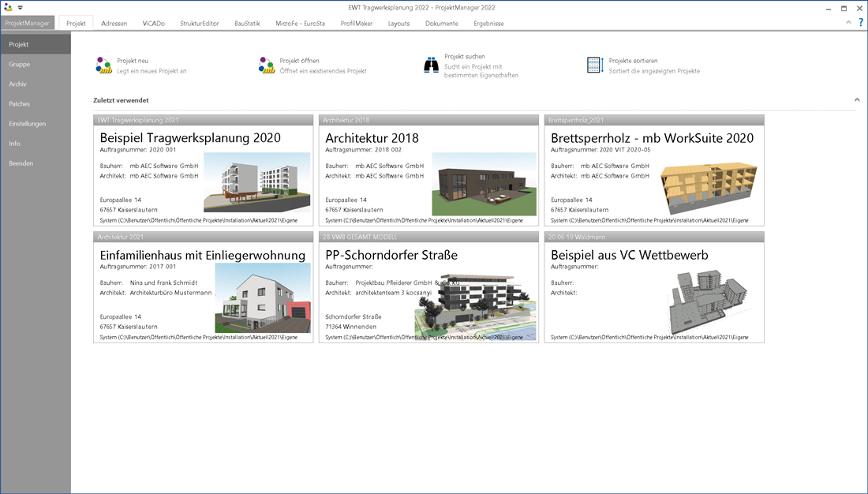This screenshot has height=494, width=868.
Task: Select Patches in the left sidebar
Action: [36, 103]
